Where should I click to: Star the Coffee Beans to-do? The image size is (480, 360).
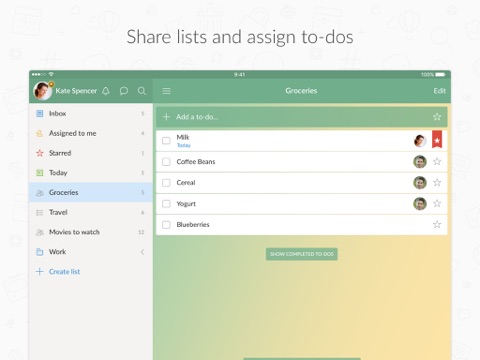coord(437,162)
